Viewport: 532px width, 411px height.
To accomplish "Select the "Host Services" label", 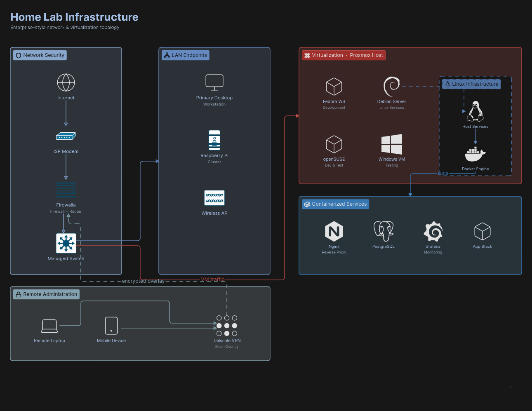I will click(476, 127).
